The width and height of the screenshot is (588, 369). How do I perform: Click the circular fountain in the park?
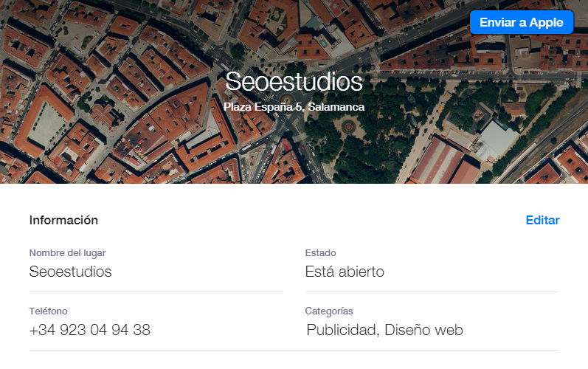click(348, 127)
